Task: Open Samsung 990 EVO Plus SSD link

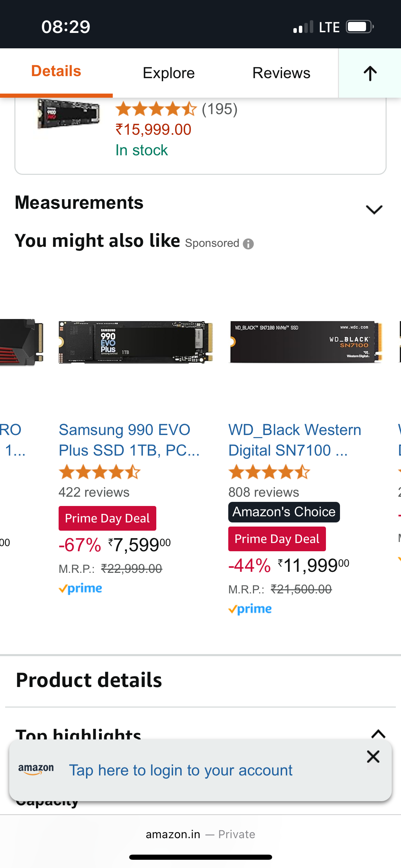Action: pyautogui.click(x=129, y=440)
